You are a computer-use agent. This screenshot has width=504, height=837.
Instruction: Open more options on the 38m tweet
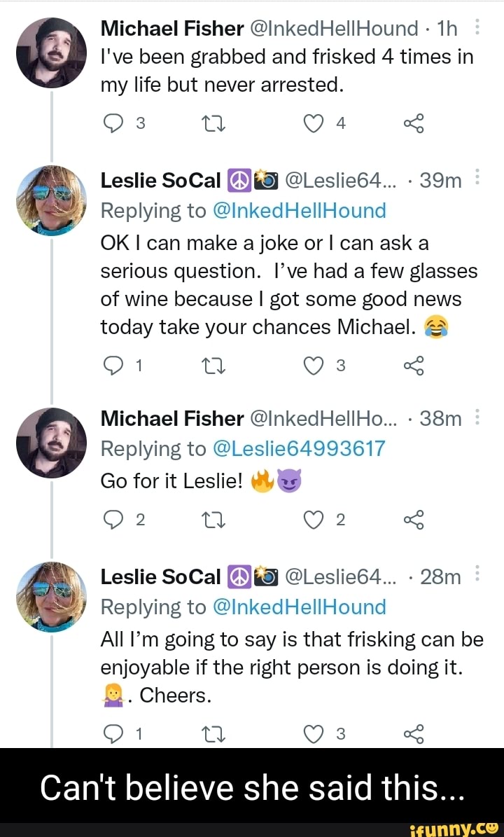point(477,418)
